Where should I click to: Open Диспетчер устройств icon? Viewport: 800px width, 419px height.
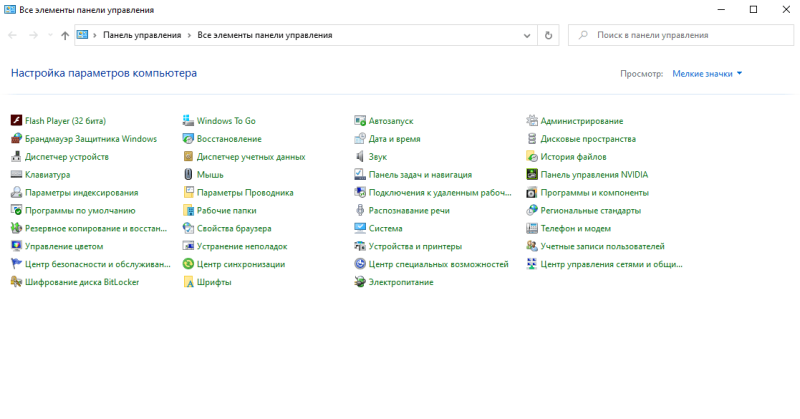[x=16, y=157]
